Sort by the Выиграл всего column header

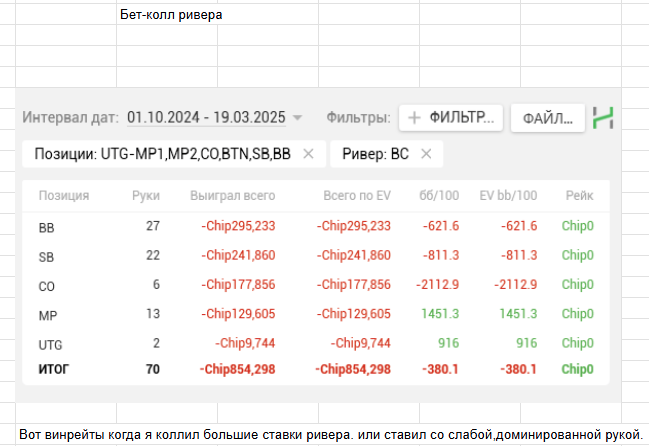coord(233,195)
